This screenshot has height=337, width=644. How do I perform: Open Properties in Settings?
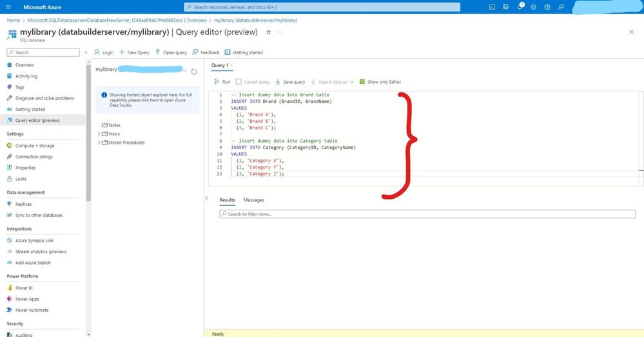pyautogui.click(x=25, y=168)
